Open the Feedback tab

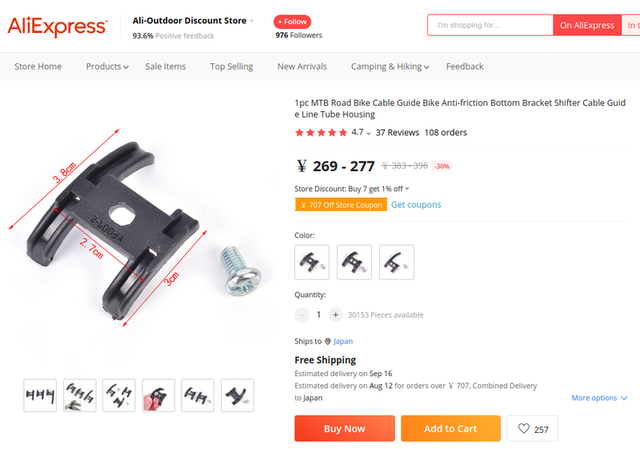(x=464, y=67)
